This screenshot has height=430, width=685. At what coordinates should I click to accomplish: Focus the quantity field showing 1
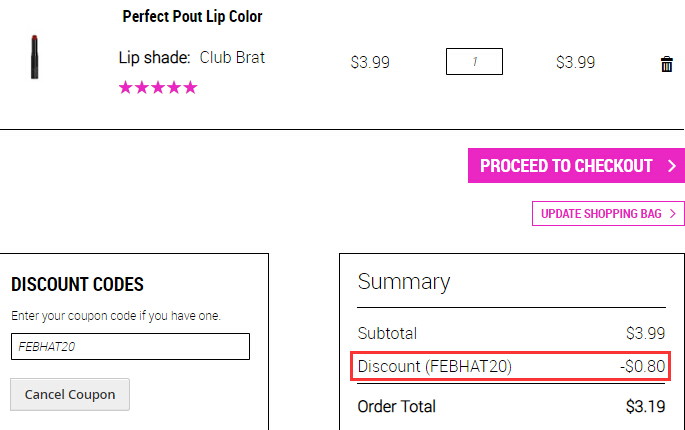point(474,62)
